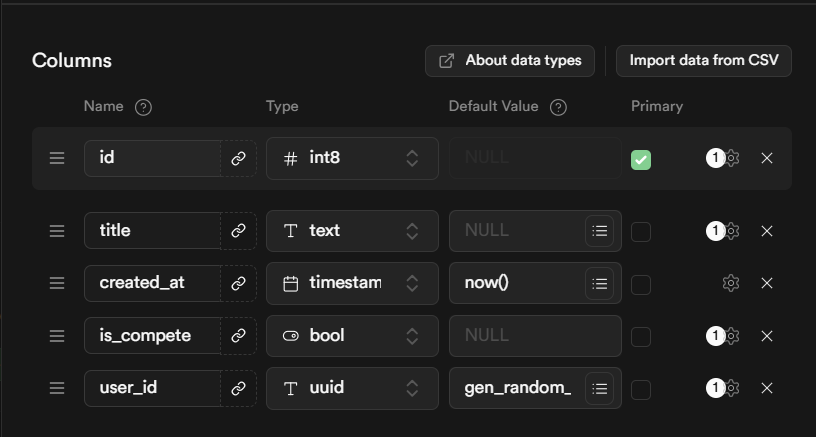
Task: Open the gear settings for created_at column
Action: (731, 283)
